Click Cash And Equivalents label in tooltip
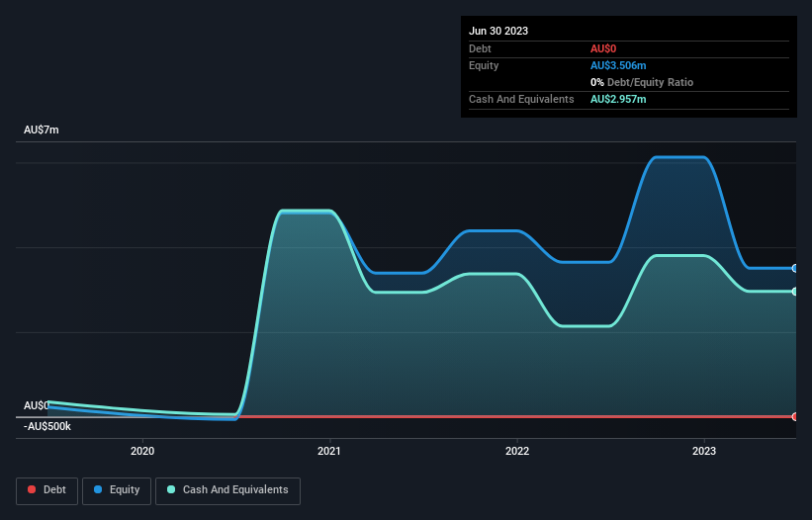 (521, 99)
